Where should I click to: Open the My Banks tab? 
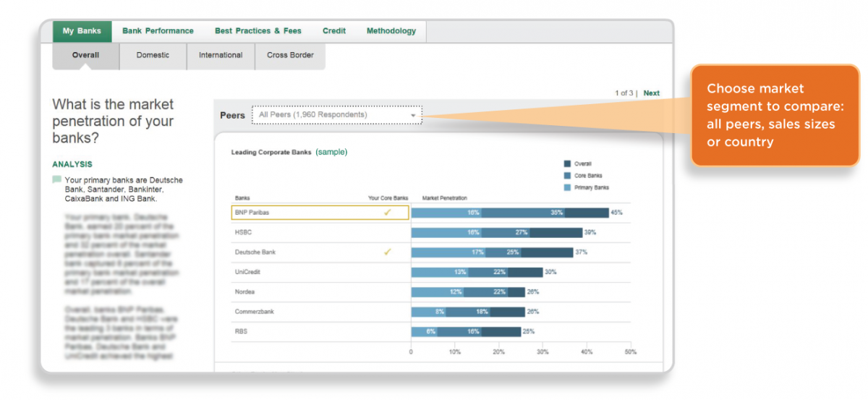click(x=82, y=31)
